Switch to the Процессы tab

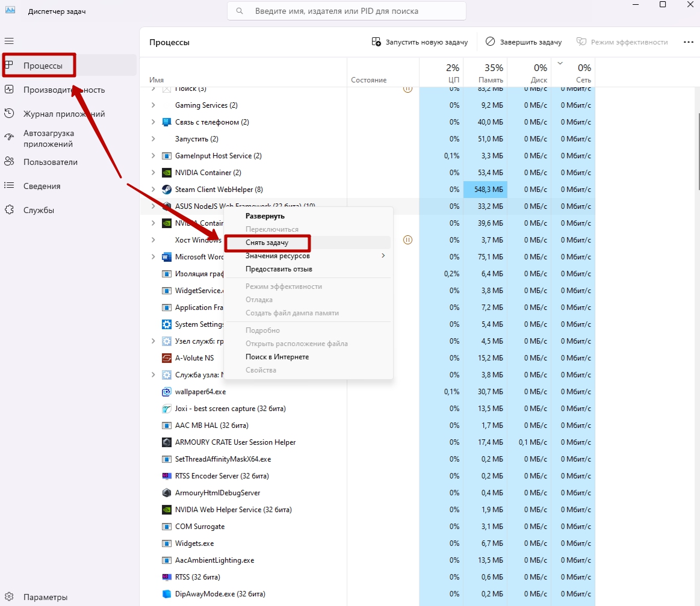coord(69,65)
